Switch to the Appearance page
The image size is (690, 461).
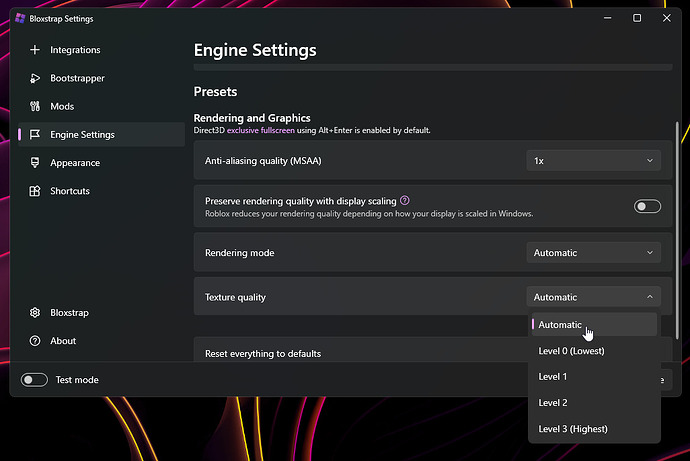click(x=102, y=163)
